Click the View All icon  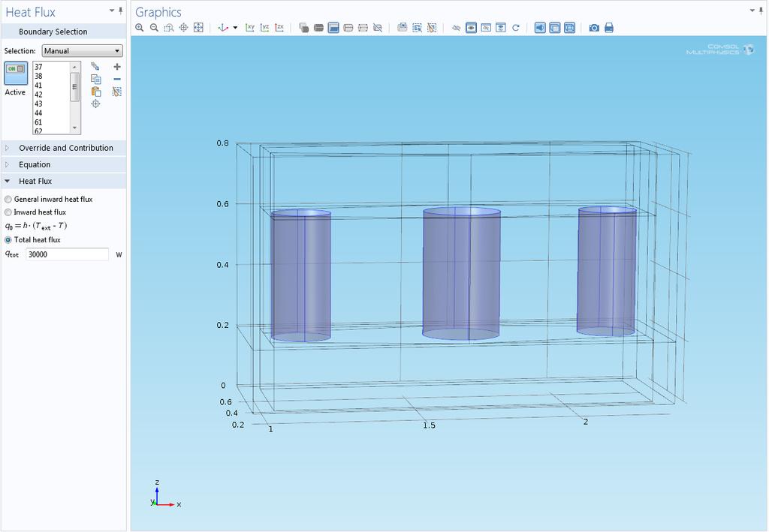point(501,28)
